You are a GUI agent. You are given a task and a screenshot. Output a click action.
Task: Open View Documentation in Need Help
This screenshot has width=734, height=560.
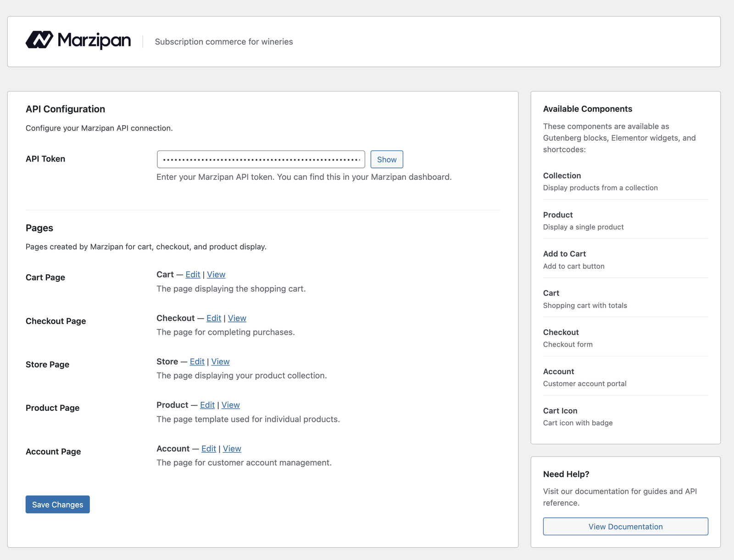(625, 527)
